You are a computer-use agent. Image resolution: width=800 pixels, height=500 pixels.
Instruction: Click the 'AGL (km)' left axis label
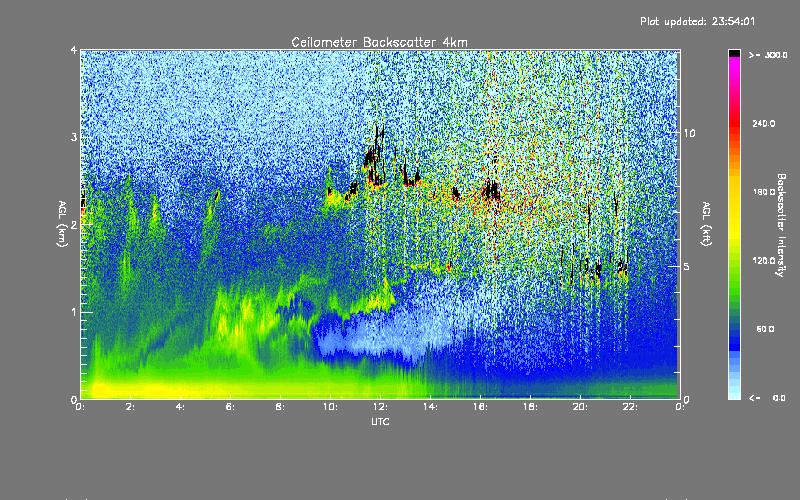[x=62, y=224]
